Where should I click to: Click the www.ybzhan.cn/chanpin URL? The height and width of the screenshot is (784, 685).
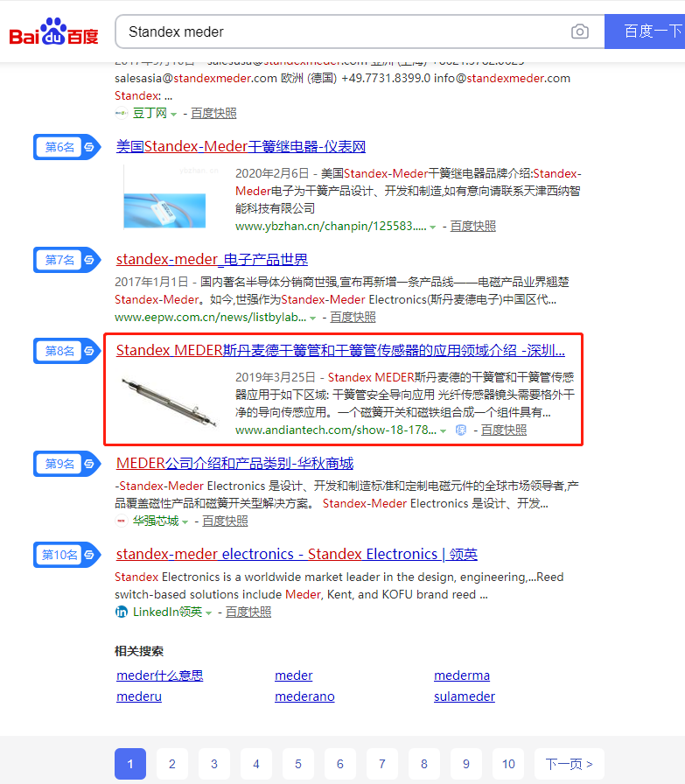coord(331,227)
